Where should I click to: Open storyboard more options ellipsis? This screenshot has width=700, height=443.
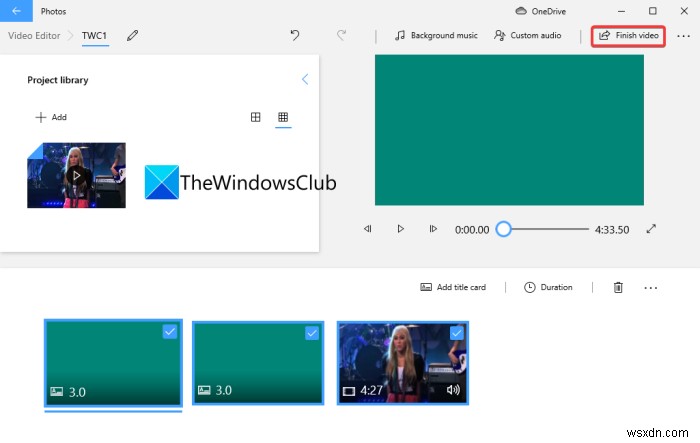[x=650, y=288]
